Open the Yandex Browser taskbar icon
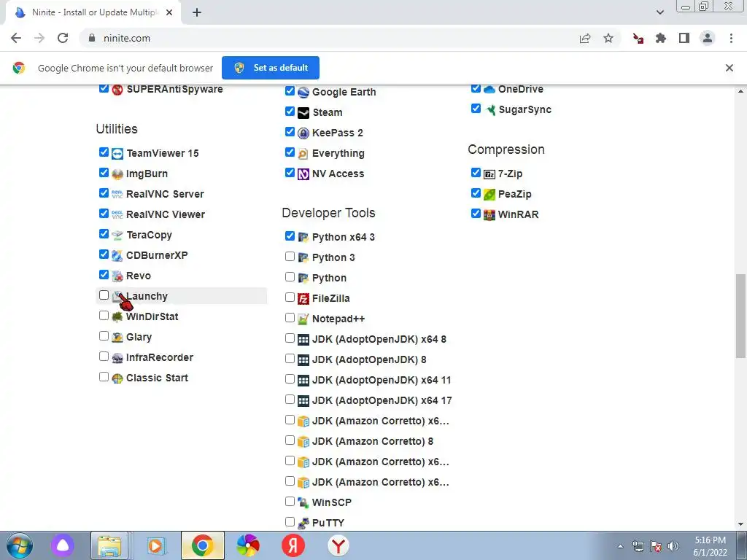Viewport: 747px width, 560px height. pos(338,545)
